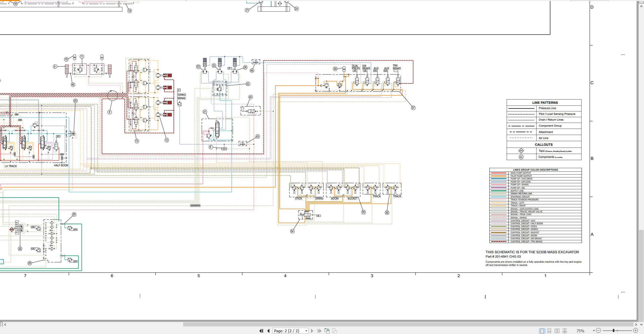
Task: Click callout number 39
Action: pos(335,69)
